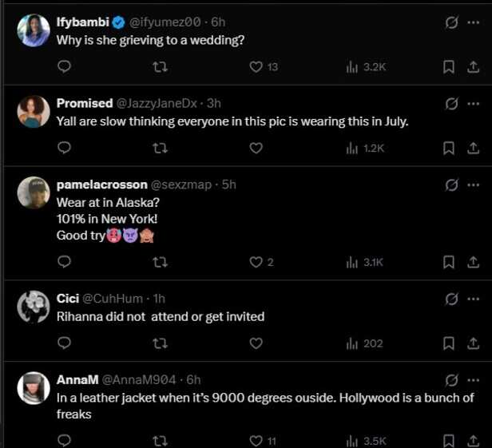492x448 pixels.
Task: Click Grok icon on Promised's tweet
Action: 451,104
